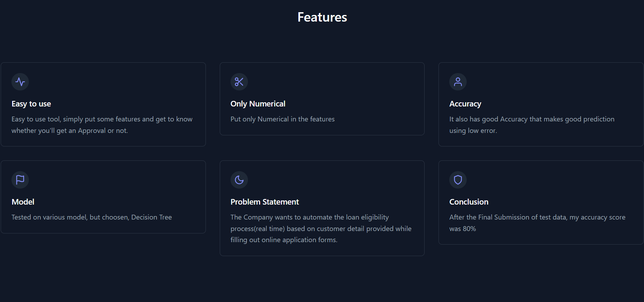
Task: Open the Easy to use feature card
Action: tap(103, 104)
